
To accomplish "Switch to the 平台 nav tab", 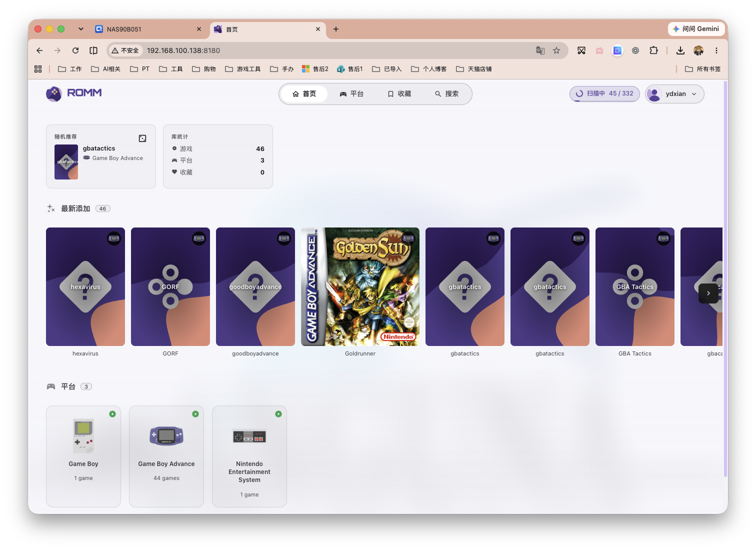I will [351, 94].
